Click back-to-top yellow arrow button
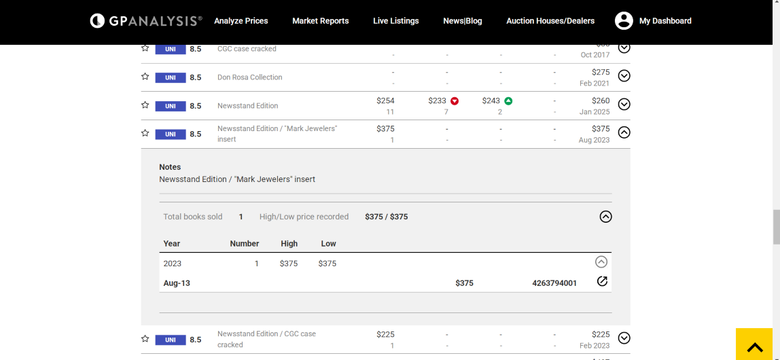Screen dimensions: 780x360 pyautogui.click(x=755, y=344)
